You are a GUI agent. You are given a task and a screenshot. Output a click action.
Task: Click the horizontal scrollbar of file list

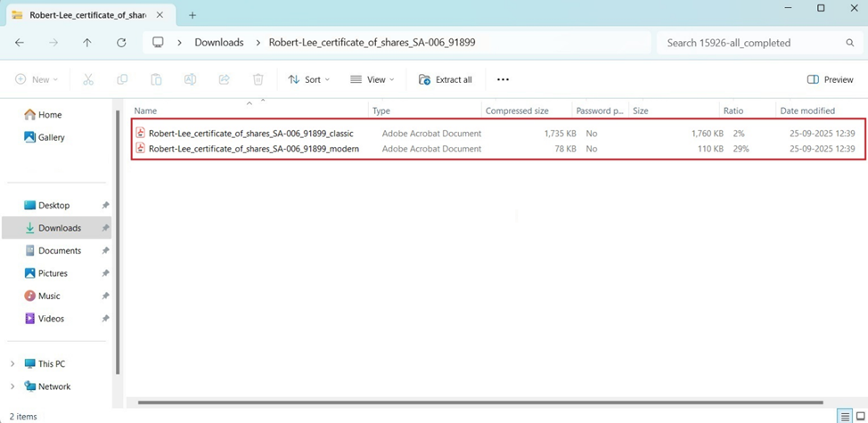(x=480, y=403)
